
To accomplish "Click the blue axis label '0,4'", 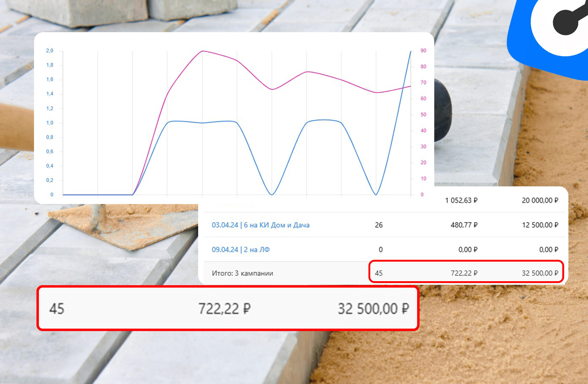I will point(50,166).
